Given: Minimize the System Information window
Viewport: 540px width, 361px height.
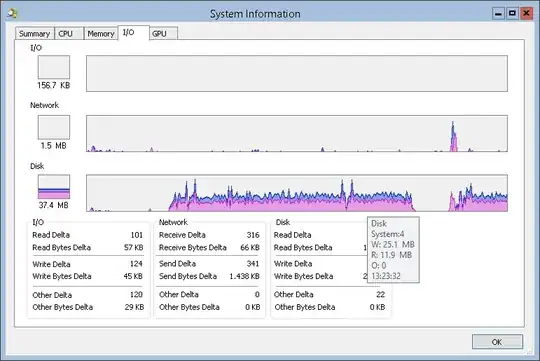Looking at the screenshot, I should coord(498,13).
